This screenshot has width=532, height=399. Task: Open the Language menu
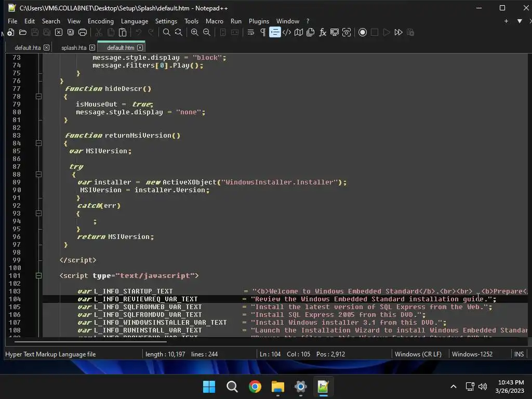click(x=135, y=21)
